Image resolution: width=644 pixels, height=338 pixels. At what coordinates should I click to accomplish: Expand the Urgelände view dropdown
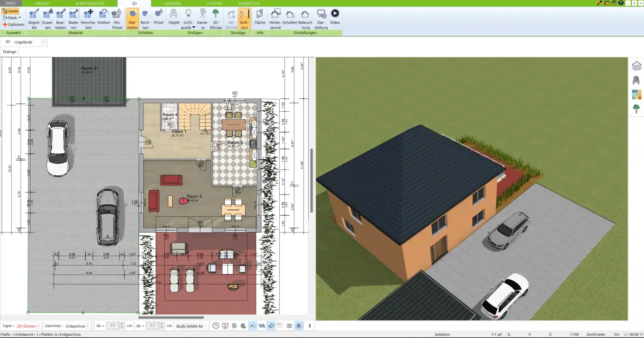point(43,42)
